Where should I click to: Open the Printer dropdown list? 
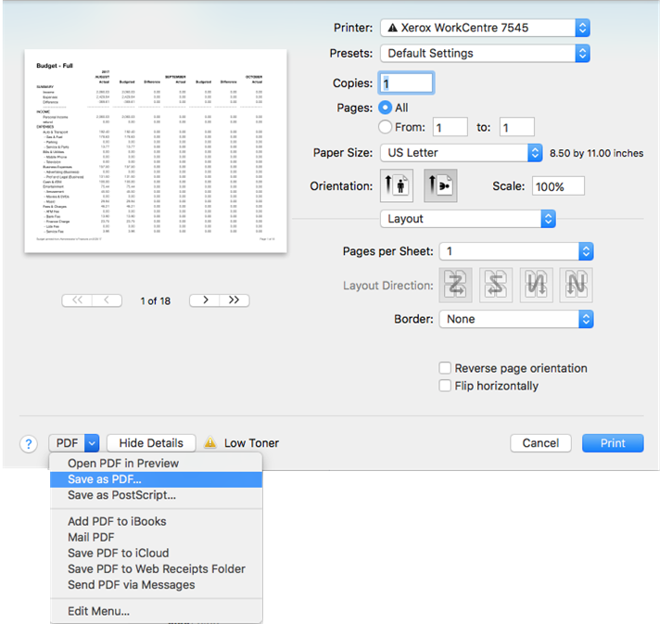pyautogui.click(x=485, y=28)
